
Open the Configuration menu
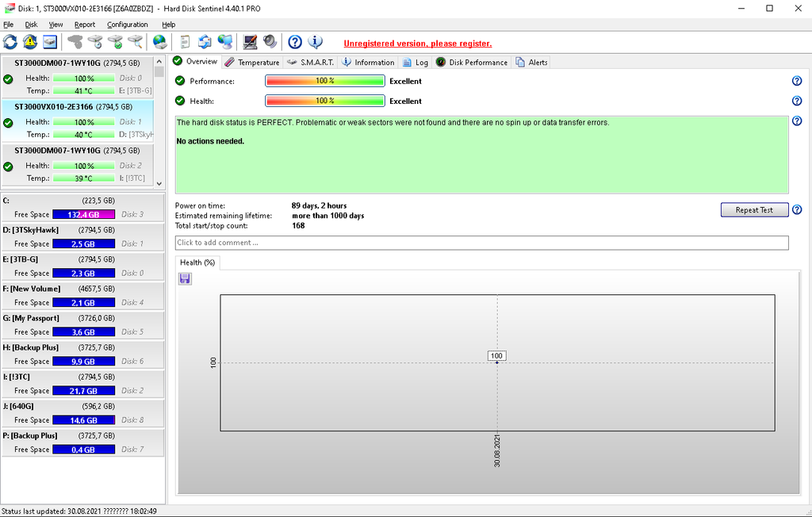click(x=128, y=25)
